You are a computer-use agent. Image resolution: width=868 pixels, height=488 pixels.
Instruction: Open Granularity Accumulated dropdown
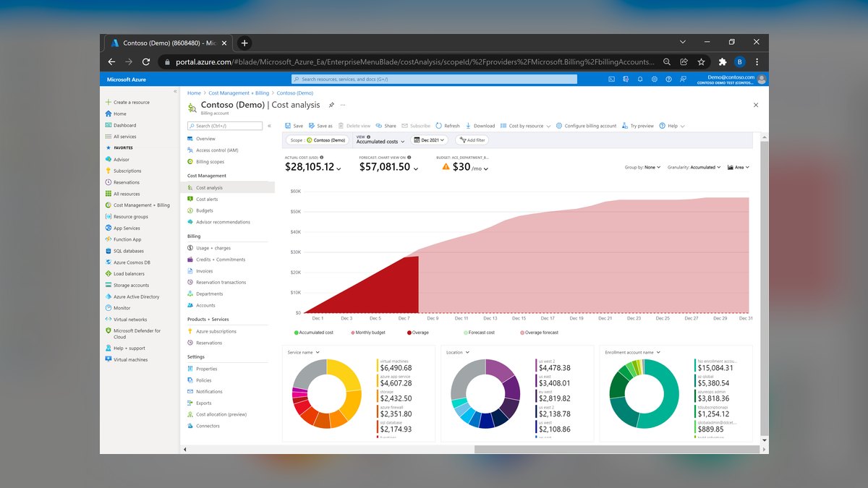(x=695, y=167)
